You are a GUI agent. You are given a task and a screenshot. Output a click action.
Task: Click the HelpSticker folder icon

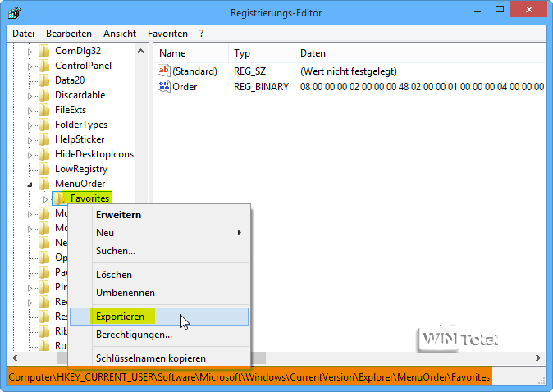click(44, 139)
